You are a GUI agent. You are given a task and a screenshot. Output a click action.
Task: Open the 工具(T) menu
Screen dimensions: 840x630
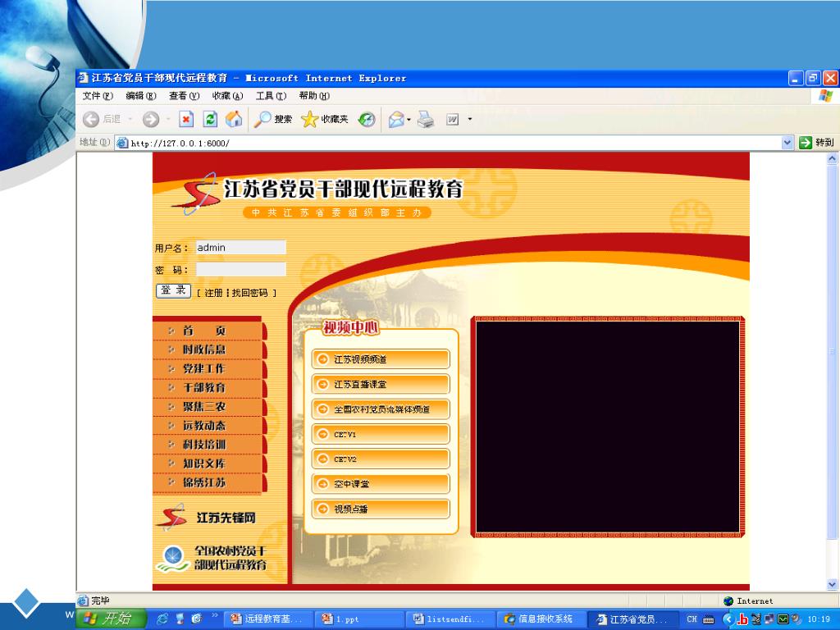click(271, 96)
